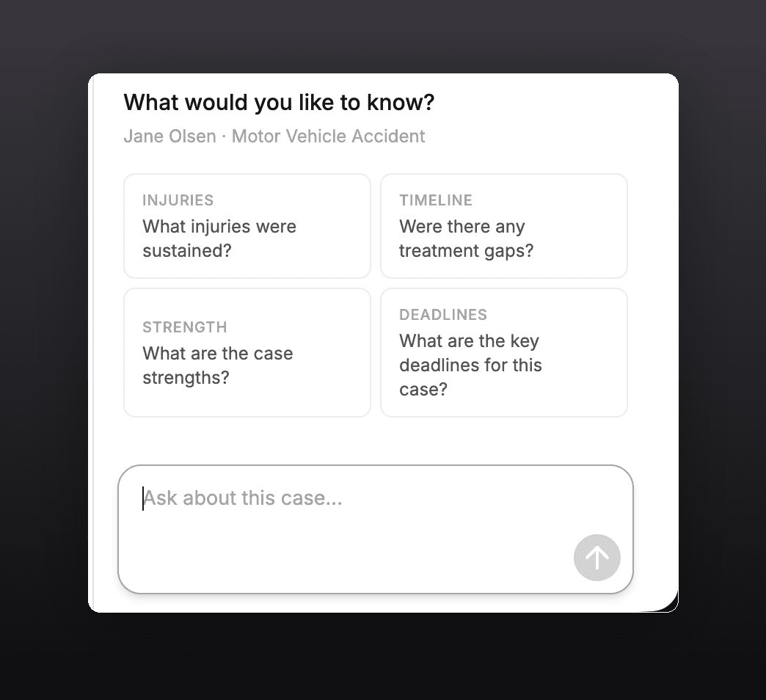Ask about key deadlines for this case
The width and height of the screenshot is (766, 700).
click(503, 365)
